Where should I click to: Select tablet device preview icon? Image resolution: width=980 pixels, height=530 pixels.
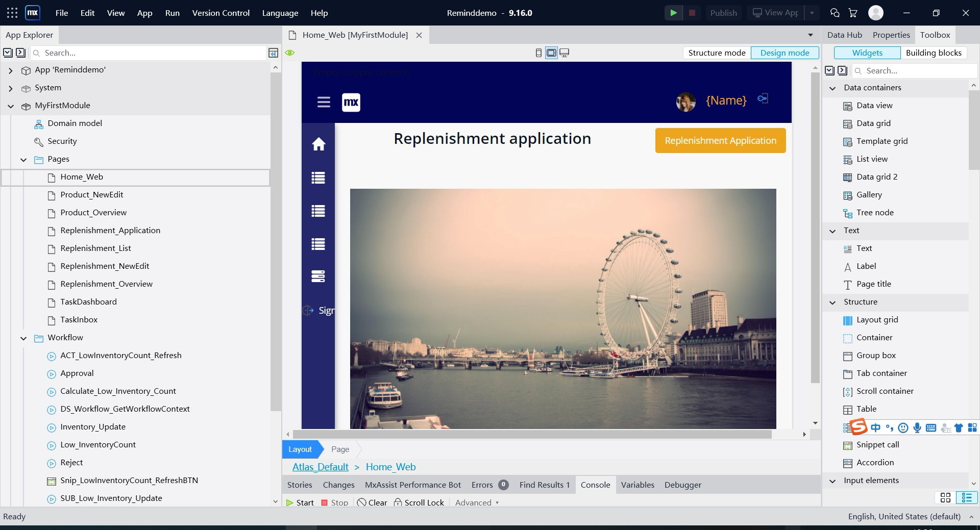551,53
